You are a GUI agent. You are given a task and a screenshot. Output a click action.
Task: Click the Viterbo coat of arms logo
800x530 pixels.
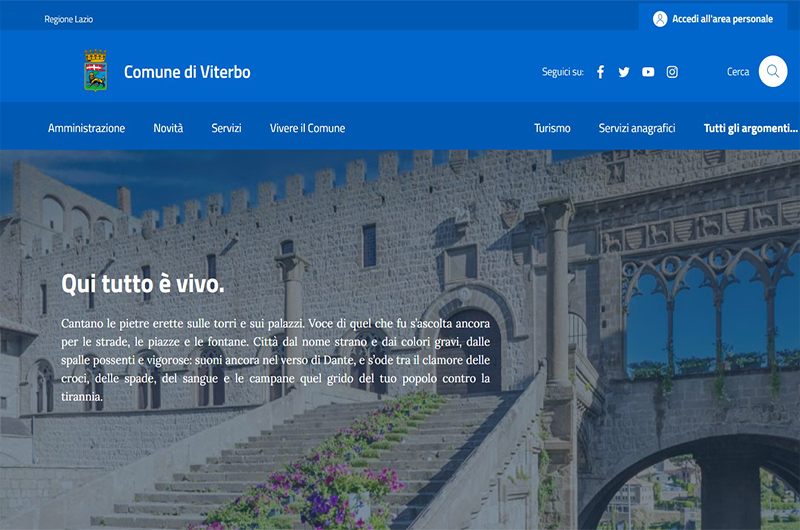(96, 71)
